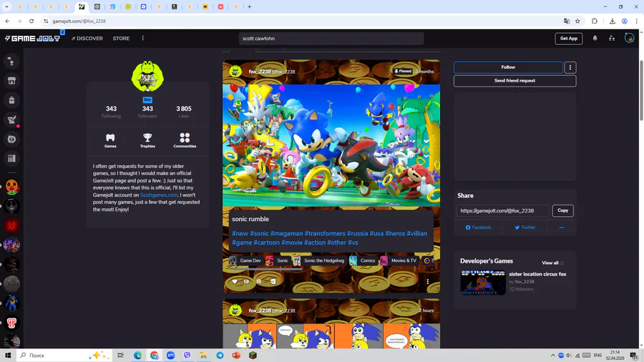Open the Communities profile section
644x362 pixels.
tap(185, 140)
